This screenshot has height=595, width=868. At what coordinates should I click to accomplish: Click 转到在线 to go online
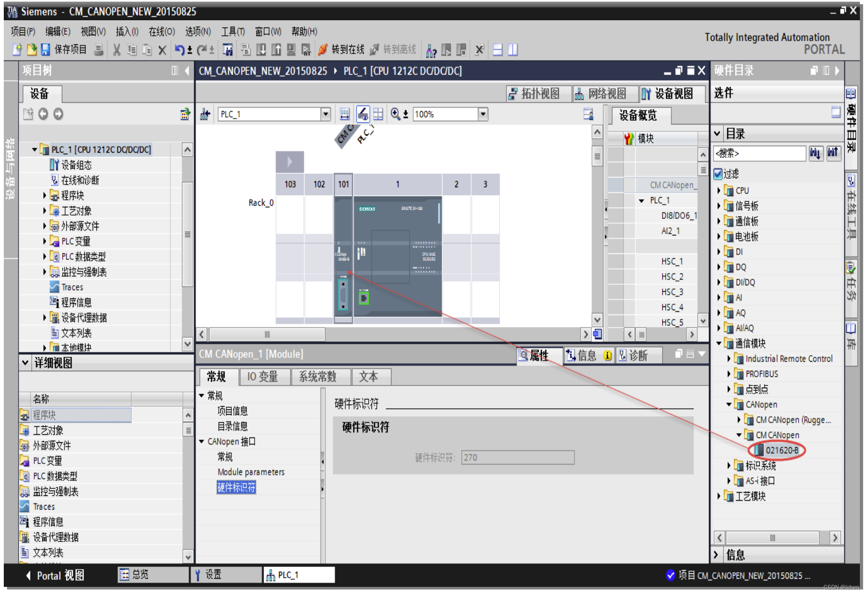pyautogui.click(x=341, y=50)
